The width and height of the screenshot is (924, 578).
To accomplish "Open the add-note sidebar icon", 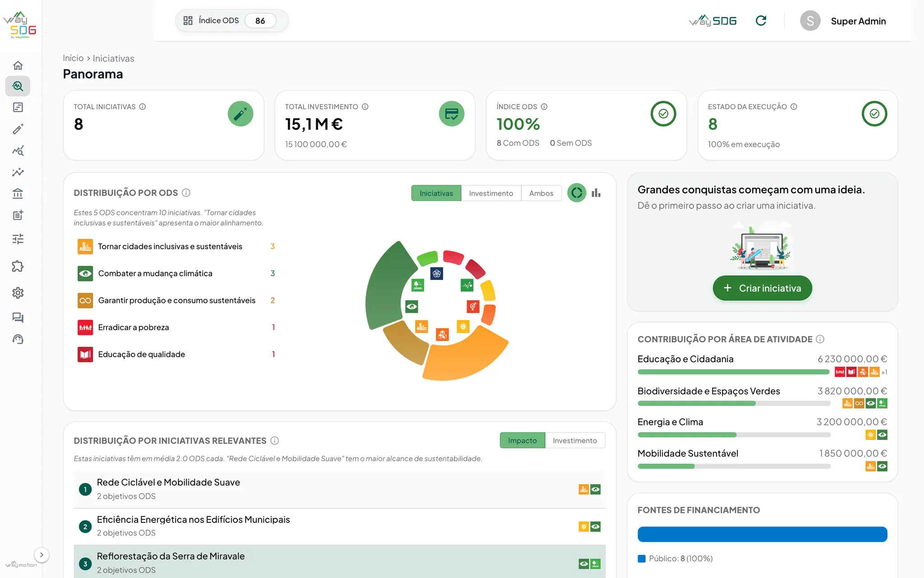I will (x=18, y=215).
